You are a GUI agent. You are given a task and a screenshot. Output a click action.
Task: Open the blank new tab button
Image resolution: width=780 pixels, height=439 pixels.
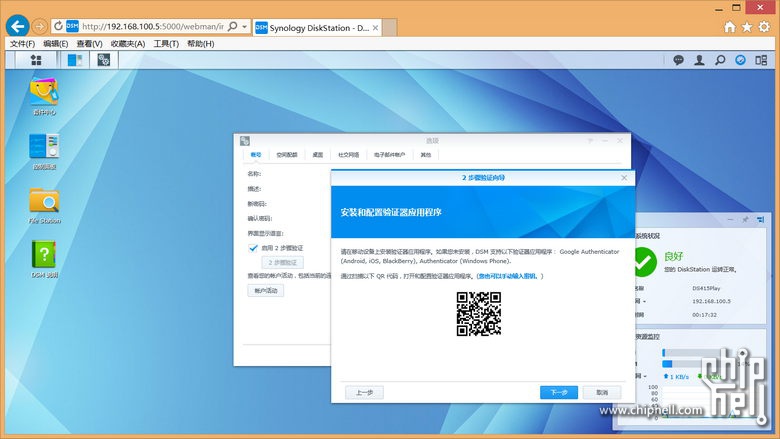click(390, 28)
